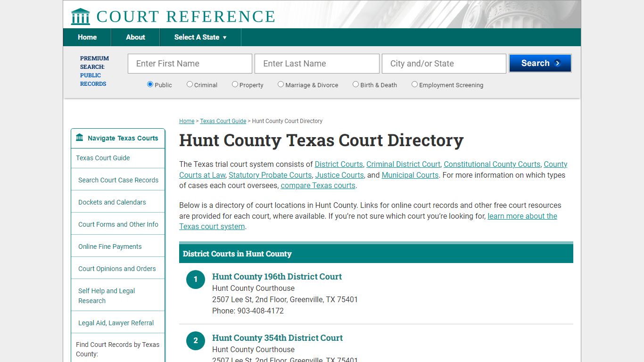644x362 pixels.
Task: Click the COURT REFERENCE site title
Action: point(186,16)
